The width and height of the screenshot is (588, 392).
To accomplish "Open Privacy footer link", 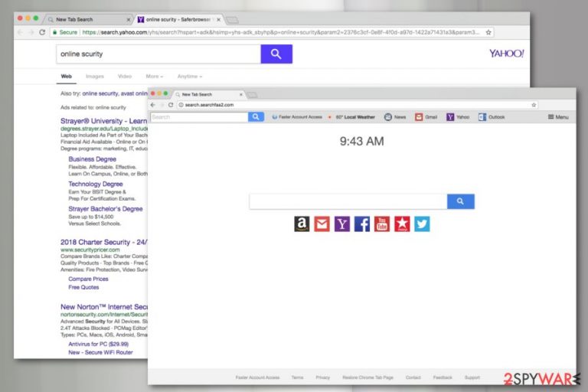I will pyautogui.click(x=322, y=377).
